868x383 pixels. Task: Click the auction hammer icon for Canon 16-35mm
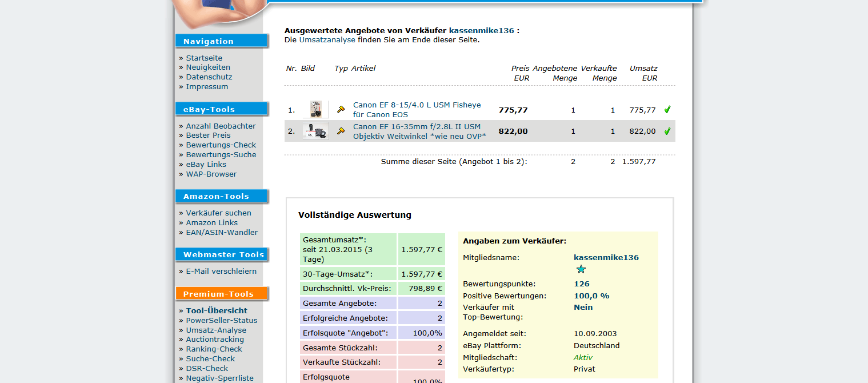pyautogui.click(x=341, y=131)
